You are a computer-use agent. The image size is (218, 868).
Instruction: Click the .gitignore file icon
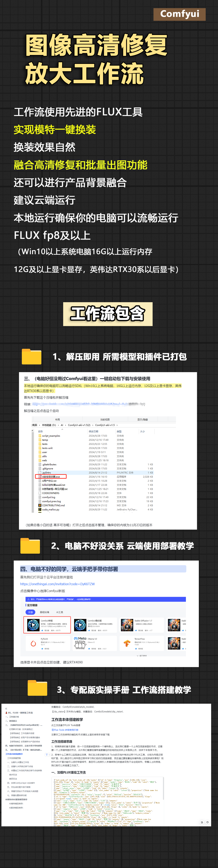click(40, 468)
